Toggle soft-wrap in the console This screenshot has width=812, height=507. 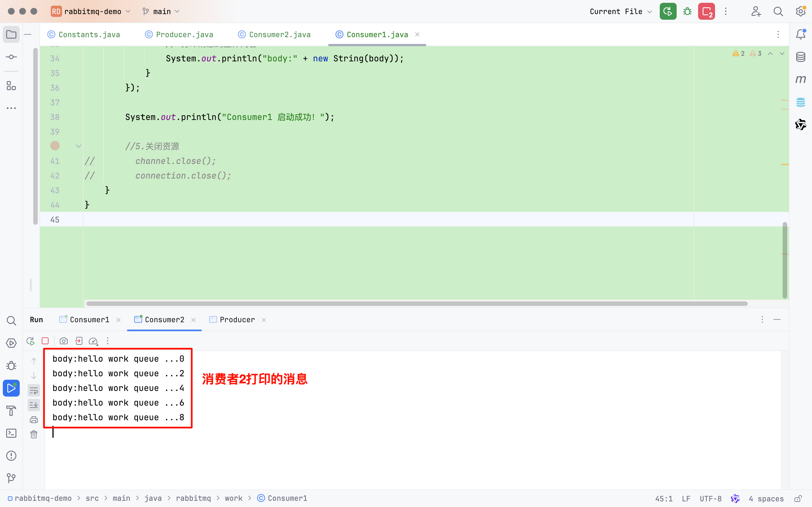tap(34, 390)
